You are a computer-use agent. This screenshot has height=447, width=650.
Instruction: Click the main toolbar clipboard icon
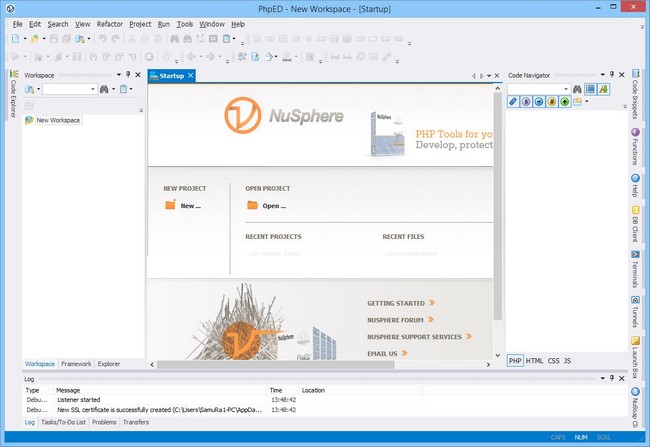pyautogui.click(x=226, y=39)
